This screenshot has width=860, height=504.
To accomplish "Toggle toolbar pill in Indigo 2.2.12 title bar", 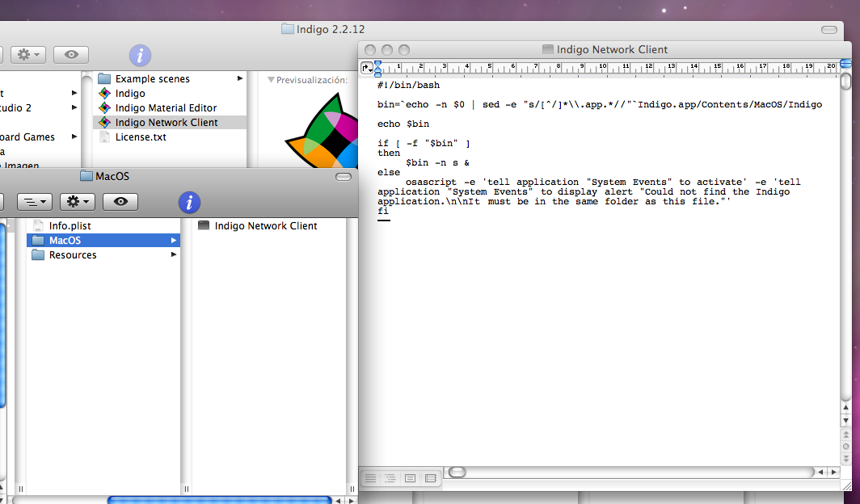I will (828, 30).
